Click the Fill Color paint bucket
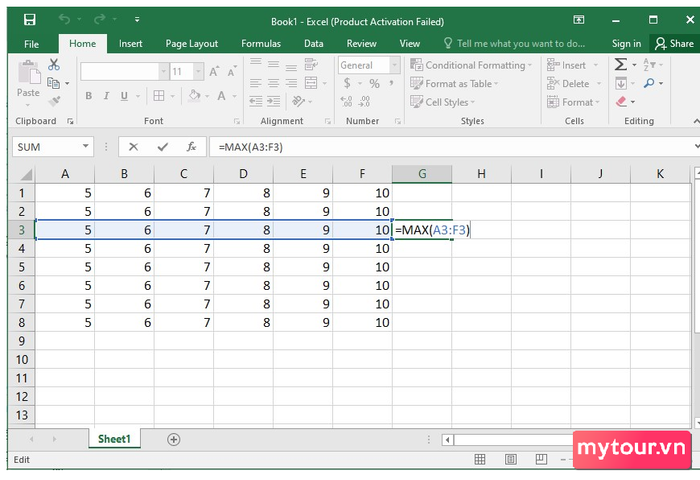700x480 pixels. pyautogui.click(x=194, y=96)
